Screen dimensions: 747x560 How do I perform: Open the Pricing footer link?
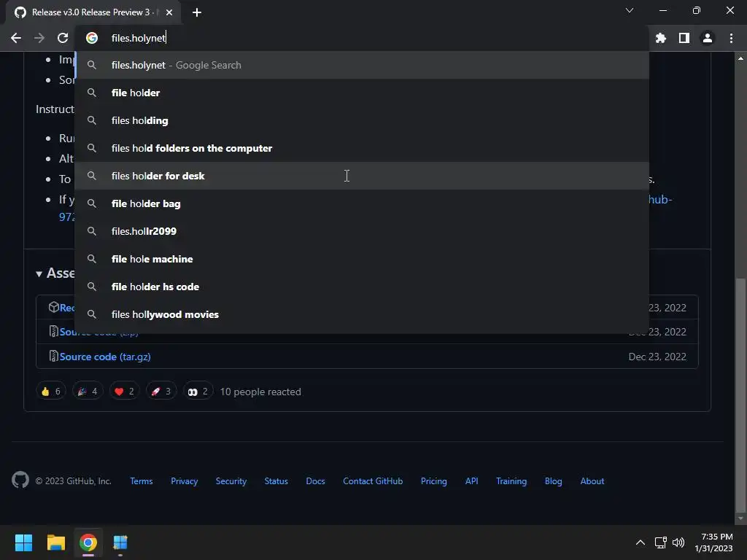click(x=434, y=481)
